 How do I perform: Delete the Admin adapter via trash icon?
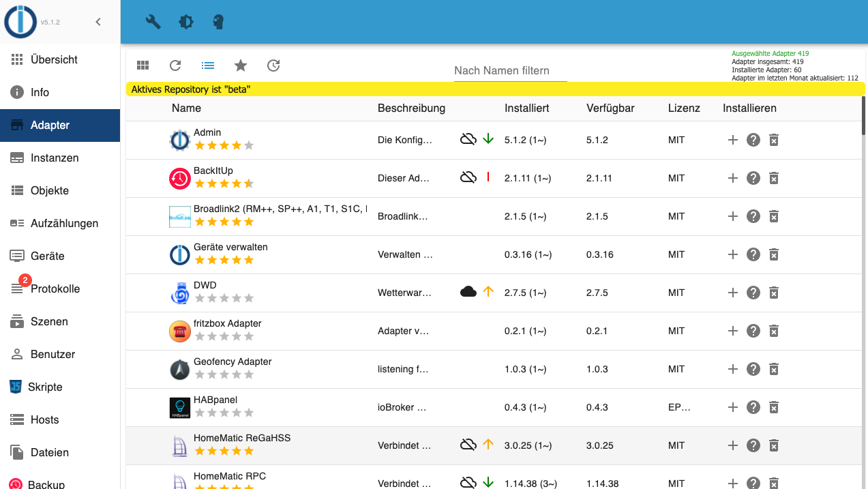pyautogui.click(x=774, y=140)
